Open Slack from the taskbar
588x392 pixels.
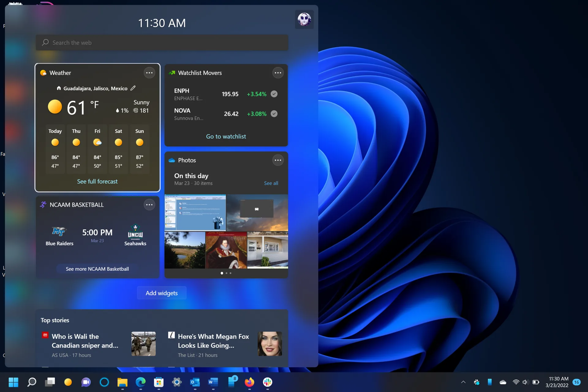click(267, 383)
